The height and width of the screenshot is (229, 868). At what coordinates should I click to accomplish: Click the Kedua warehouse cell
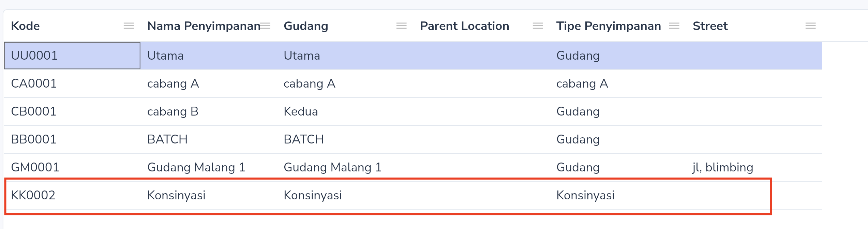(301, 111)
